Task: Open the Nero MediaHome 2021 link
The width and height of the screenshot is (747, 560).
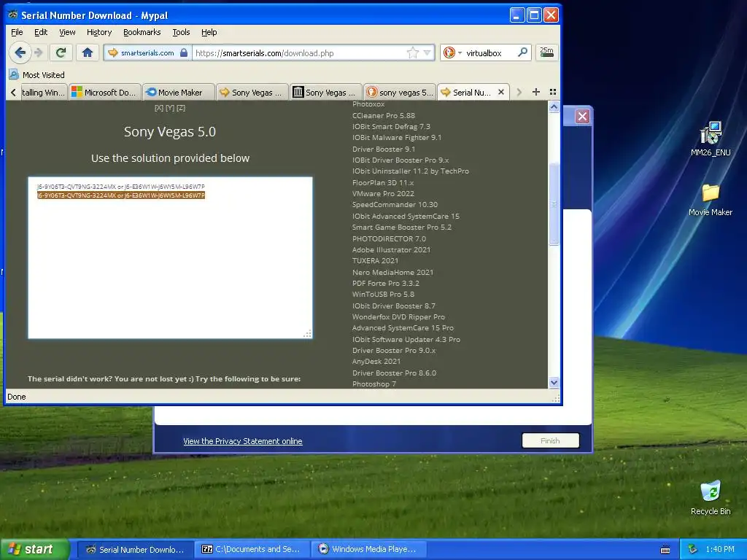Action: tap(392, 273)
